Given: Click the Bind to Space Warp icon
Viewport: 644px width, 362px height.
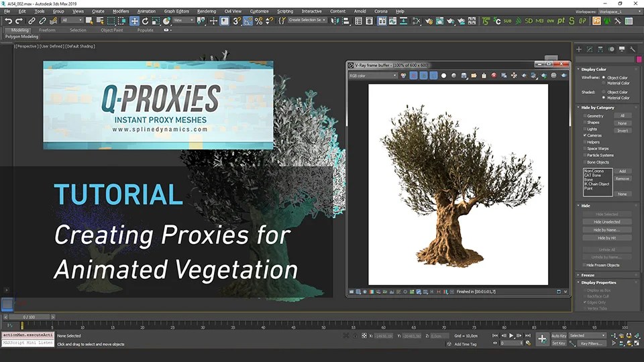Looking at the screenshot, I should click(x=53, y=21).
